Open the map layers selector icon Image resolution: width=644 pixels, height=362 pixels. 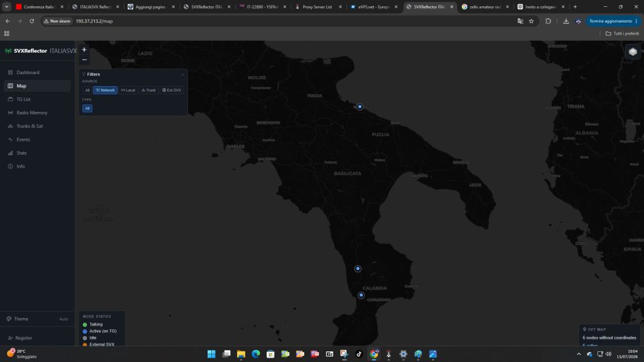(x=633, y=52)
